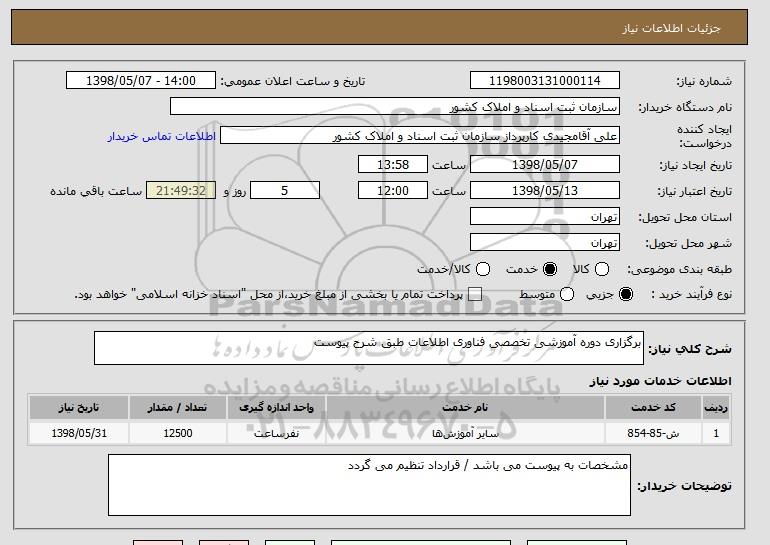Click the date cell 1398/05/31

[79, 434]
